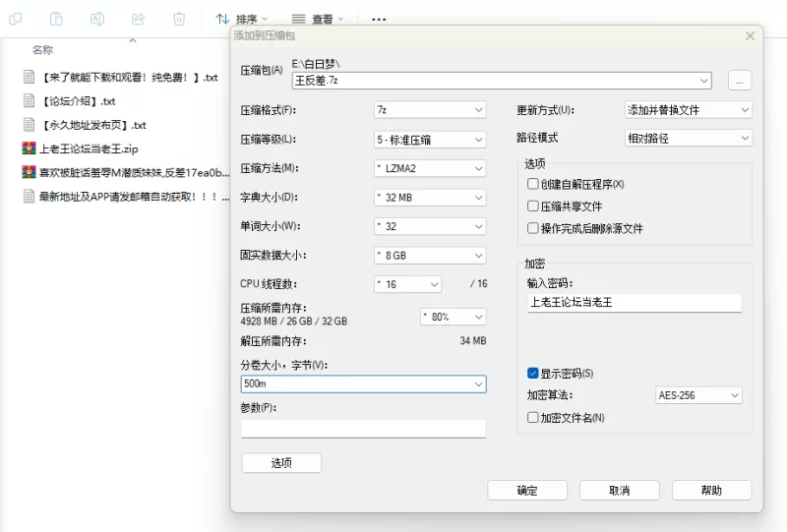Enable the 加密文件名 checkbox
Screen dimensions: 787x532
pyautogui.click(x=533, y=417)
